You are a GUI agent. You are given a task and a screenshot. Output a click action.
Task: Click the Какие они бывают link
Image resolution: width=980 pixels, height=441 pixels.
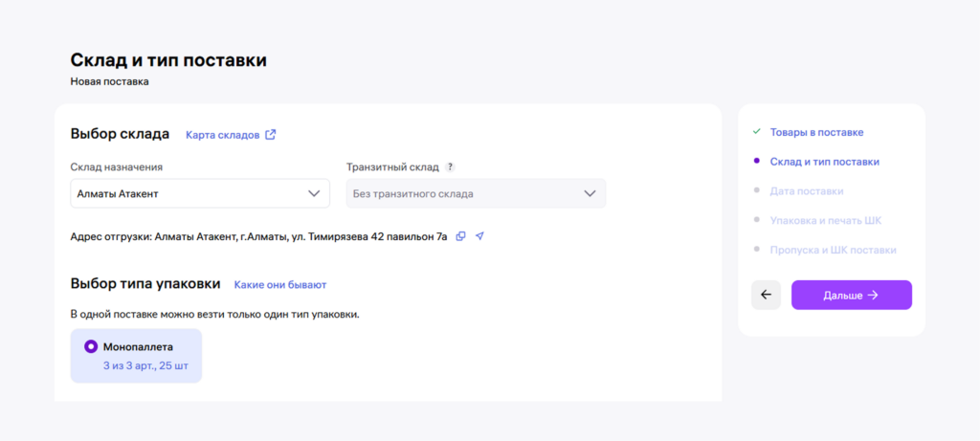pyautogui.click(x=280, y=285)
